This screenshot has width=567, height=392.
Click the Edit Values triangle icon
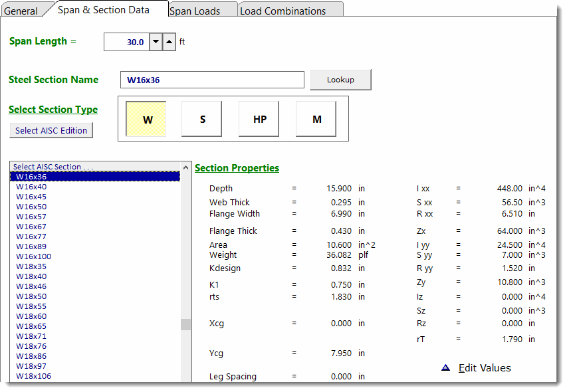click(445, 367)
